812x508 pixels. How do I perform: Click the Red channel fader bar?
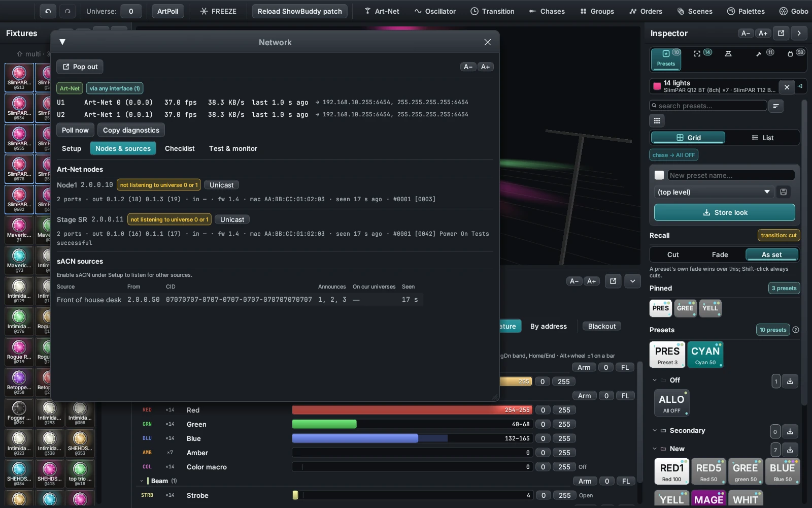tap(412, 410)
